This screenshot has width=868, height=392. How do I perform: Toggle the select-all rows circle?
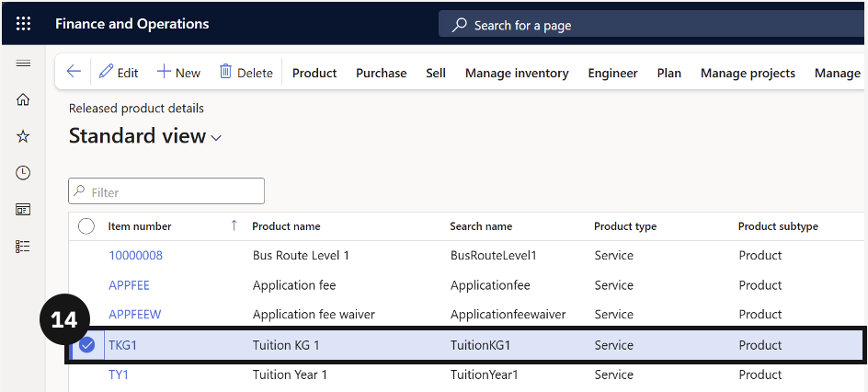pyautogui.click(x=86, y=226)
